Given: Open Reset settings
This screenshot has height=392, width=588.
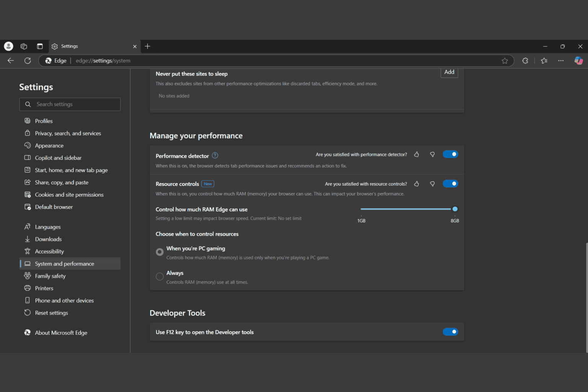Looking at the screenshot, I should 70,312.
